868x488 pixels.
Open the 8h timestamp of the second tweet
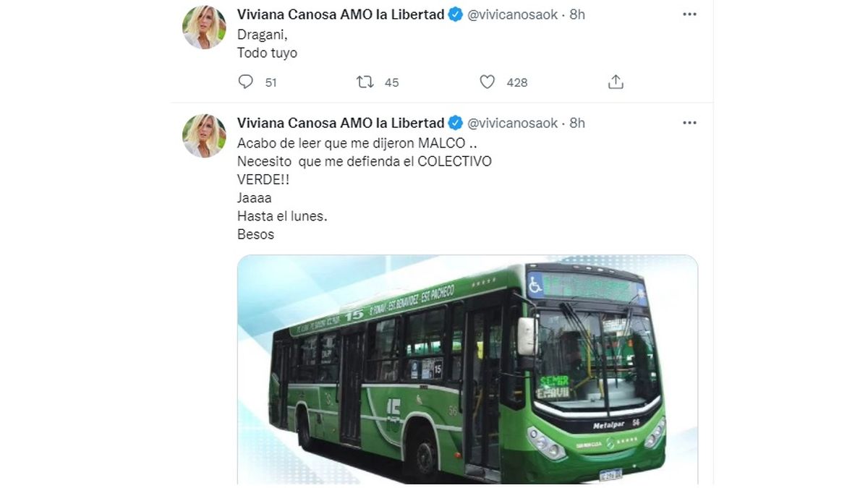pyautogui.click(x=577, y=123)
